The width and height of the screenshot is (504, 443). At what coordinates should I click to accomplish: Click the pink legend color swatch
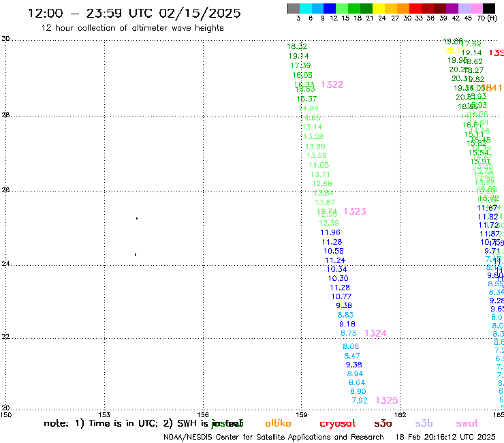[476, 8]
